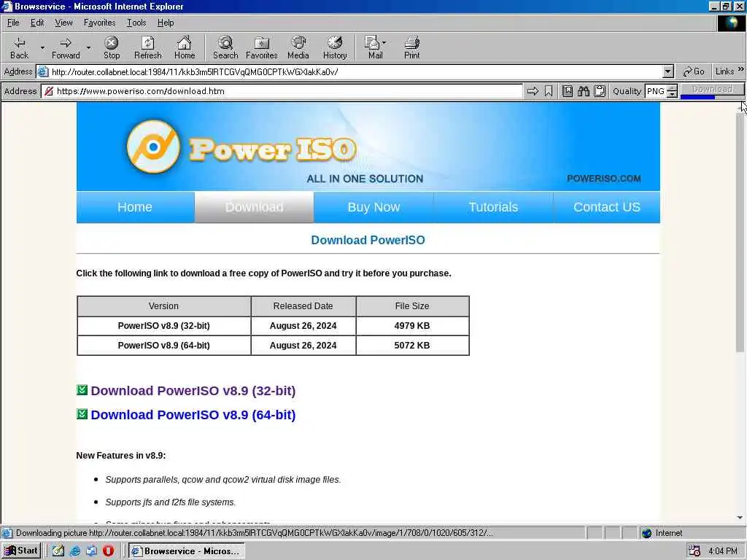Decrease Quality with the down stepper arrow

(x=672, y=94)
